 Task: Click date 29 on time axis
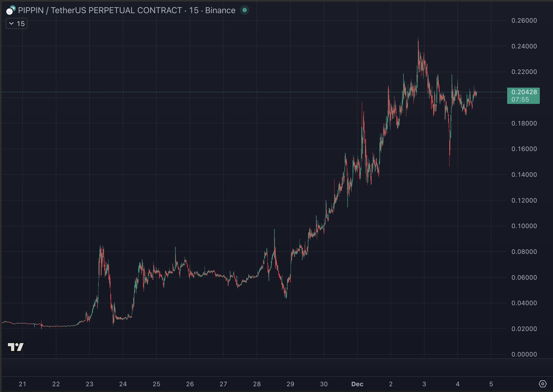click(x=290, y=384)
